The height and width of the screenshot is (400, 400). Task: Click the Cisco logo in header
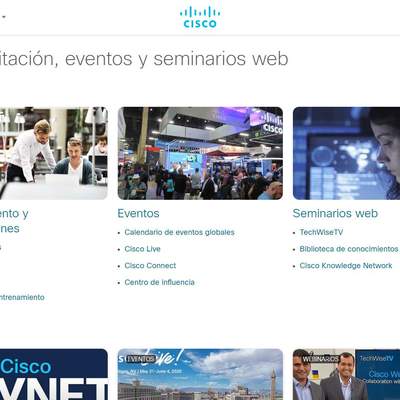point(200,17)
